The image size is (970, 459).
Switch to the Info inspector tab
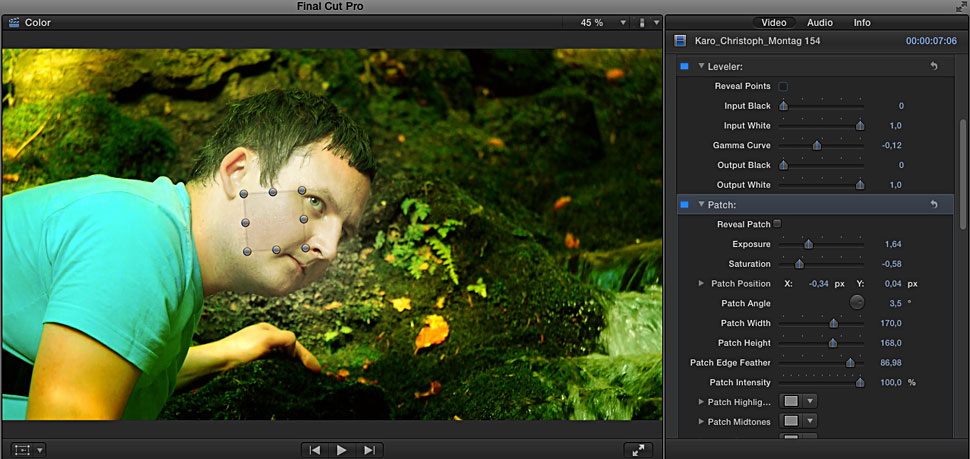point(861,22)
